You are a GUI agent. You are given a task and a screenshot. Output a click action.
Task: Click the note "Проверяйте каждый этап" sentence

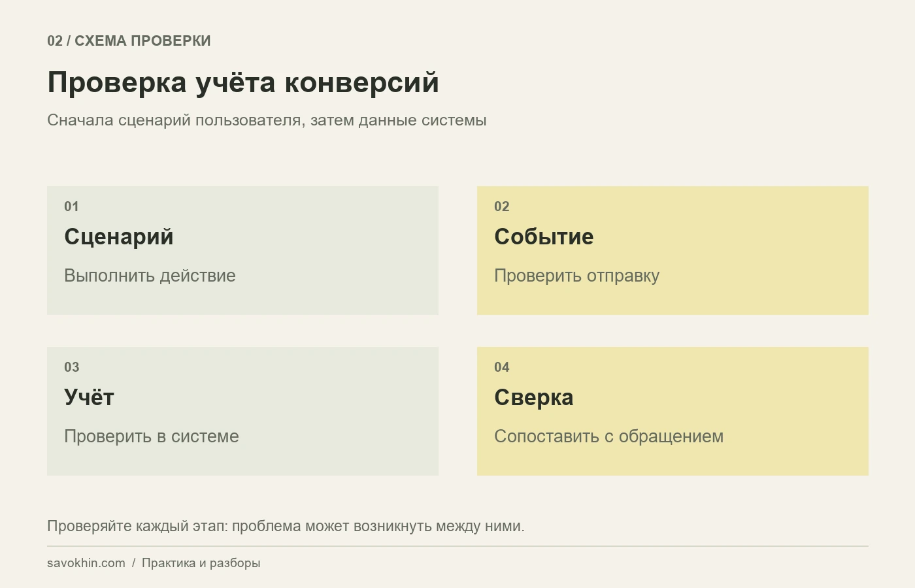click(286, 526)
